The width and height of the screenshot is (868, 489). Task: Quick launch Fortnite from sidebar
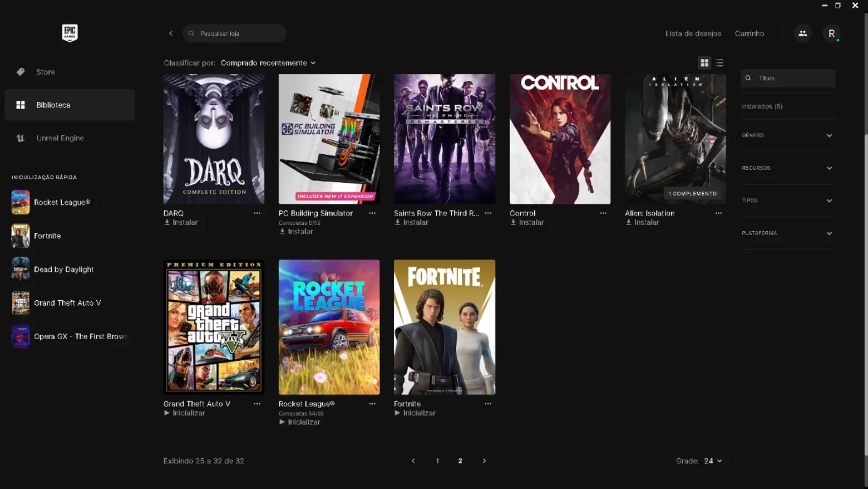pyautogui.click(x=70, y=236)
